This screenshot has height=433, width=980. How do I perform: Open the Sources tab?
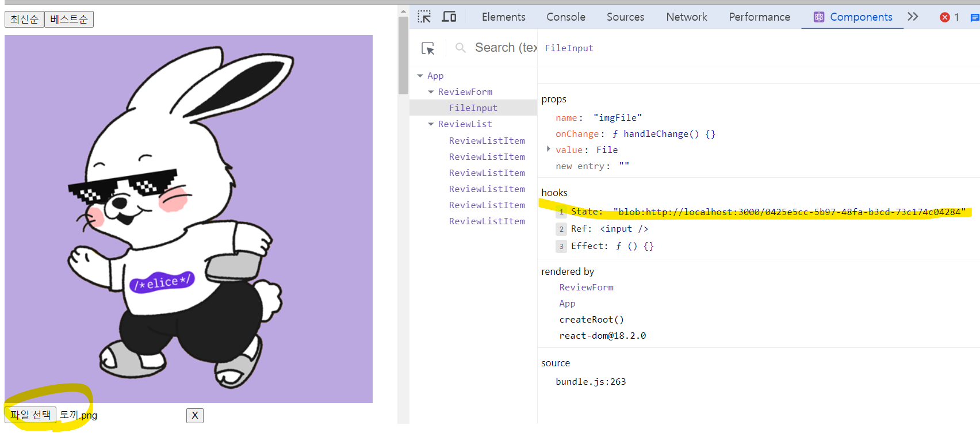tap(626, 17)
